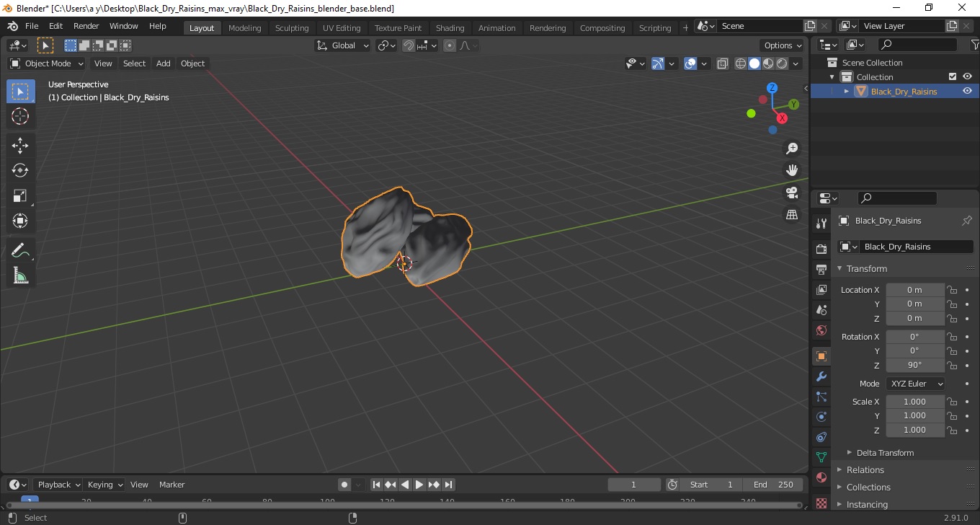Open the File menu
Screen dimensions: 980x525
click(32, 26)
